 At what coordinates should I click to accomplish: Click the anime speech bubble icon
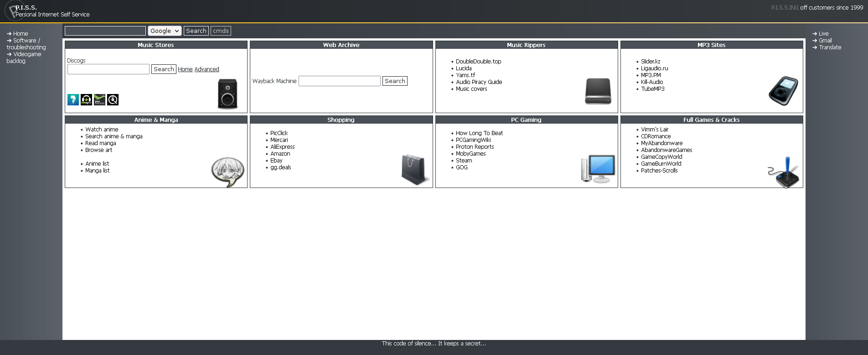227,172
